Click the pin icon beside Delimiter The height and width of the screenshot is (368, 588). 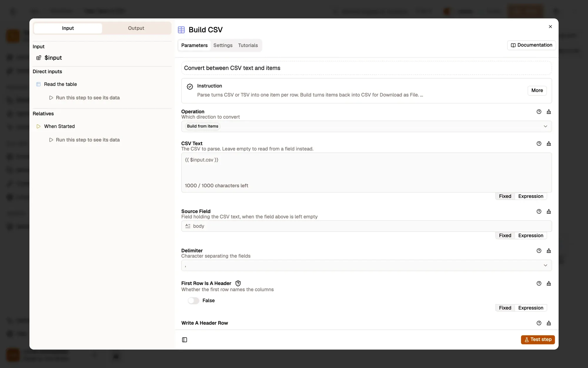[549, 251]
